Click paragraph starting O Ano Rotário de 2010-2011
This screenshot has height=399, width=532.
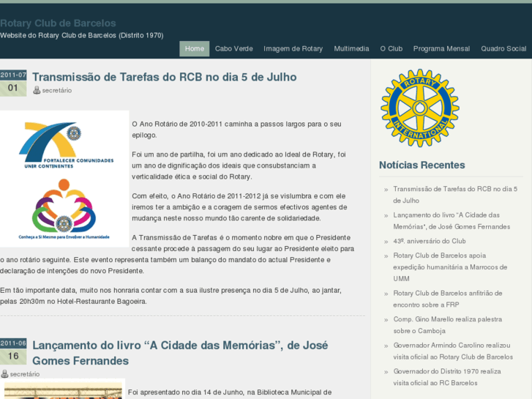pos(236,130)
